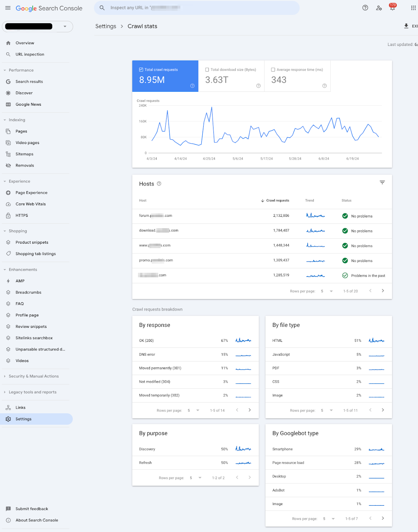This screenshot has width=418, height=532.
Task: Click the Inspect any URL search field
Action: (x=197, y=8)
